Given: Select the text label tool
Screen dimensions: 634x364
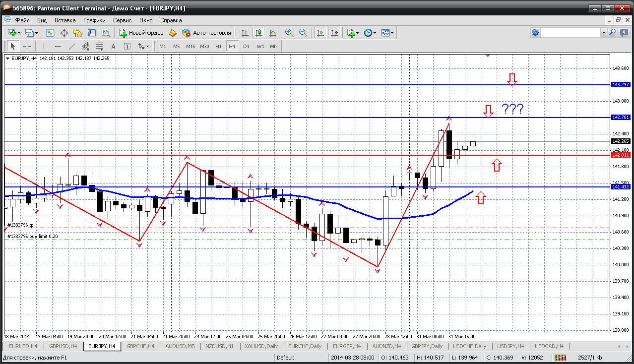Looking at the screenshot, I should [127, 46].
